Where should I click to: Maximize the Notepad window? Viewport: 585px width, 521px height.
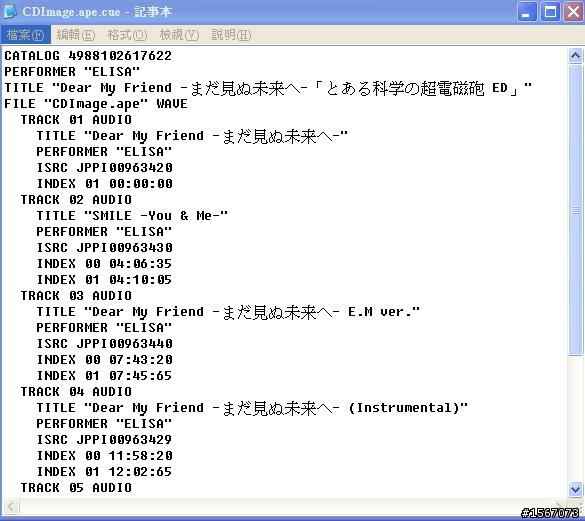(x=550, y=12)
